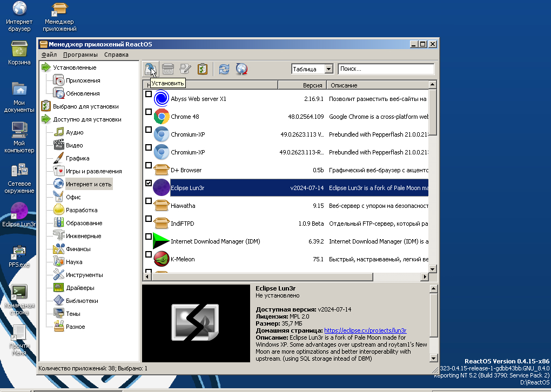Image resolution: width=551 pixels, height=392 pixels.
Task: Open the Разработка category
Action: 82,211
